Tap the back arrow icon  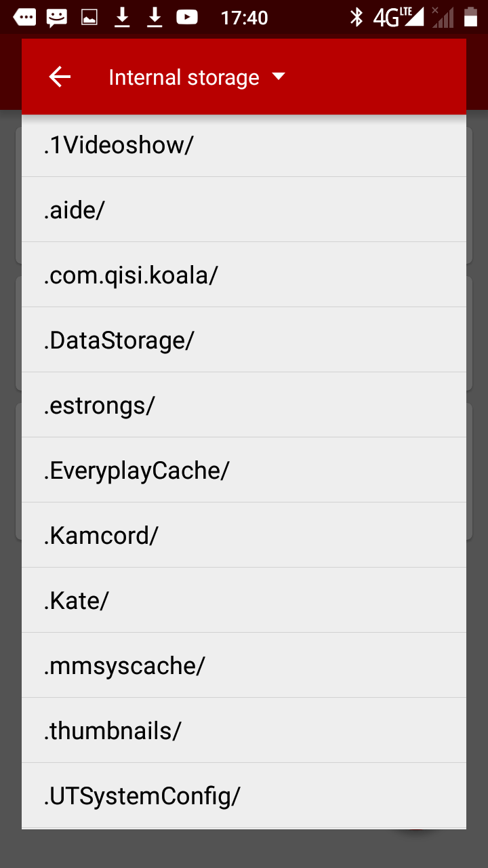pyautogui.click(x=60, y=77)
